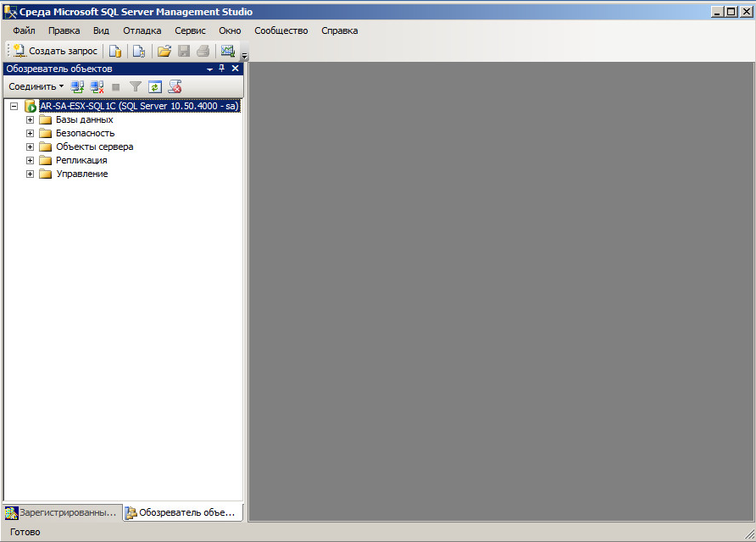Expand the Безопасность node

click(x=30, y=133)
